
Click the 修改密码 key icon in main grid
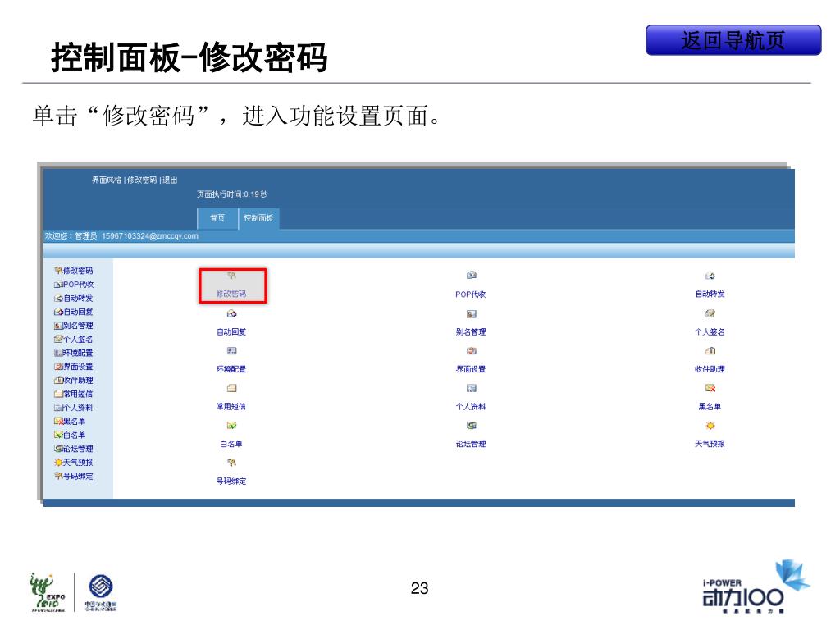coord(231,276)
